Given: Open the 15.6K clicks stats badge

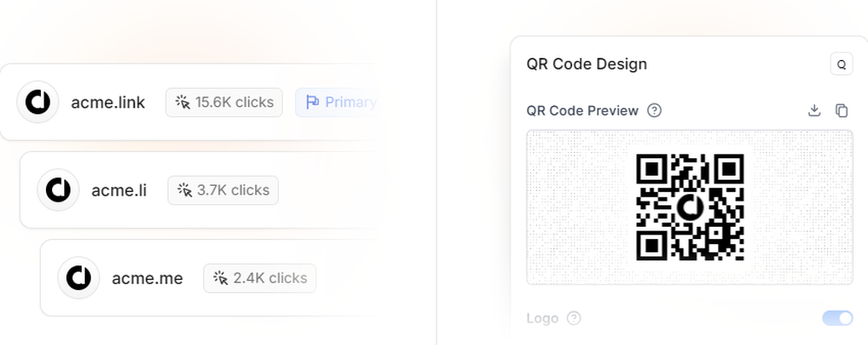Looking at the screenshot, I should pyautogui.click(x=224, y=102).
